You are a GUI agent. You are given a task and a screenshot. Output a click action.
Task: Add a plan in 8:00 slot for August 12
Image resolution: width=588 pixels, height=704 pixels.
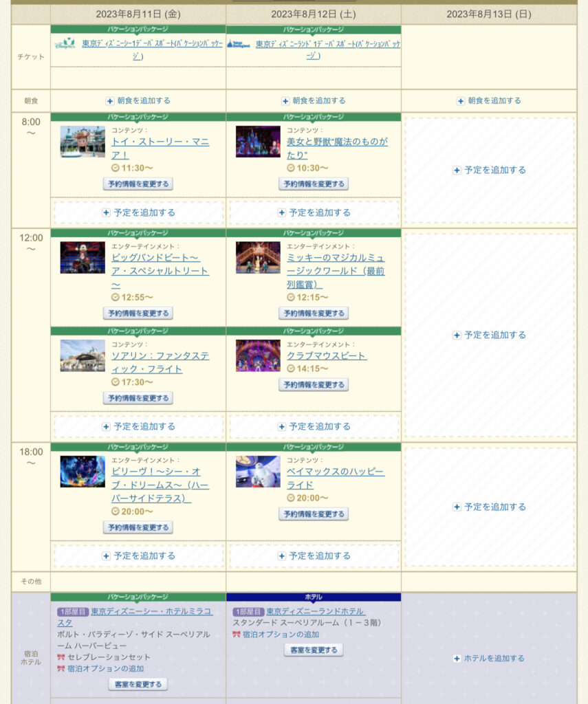pos(314,212)
